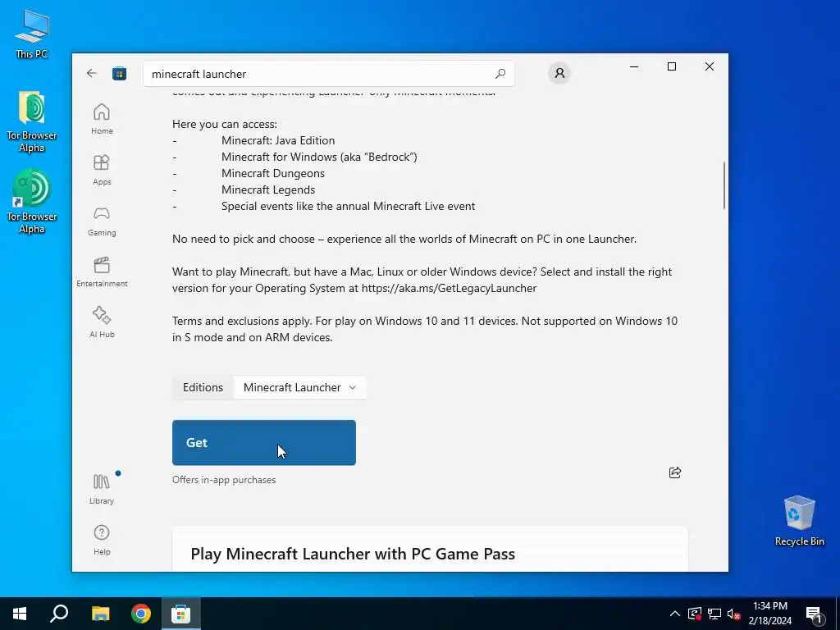
Task: Click the Microsoft Store taskbar icon
Action: [181, 614]
